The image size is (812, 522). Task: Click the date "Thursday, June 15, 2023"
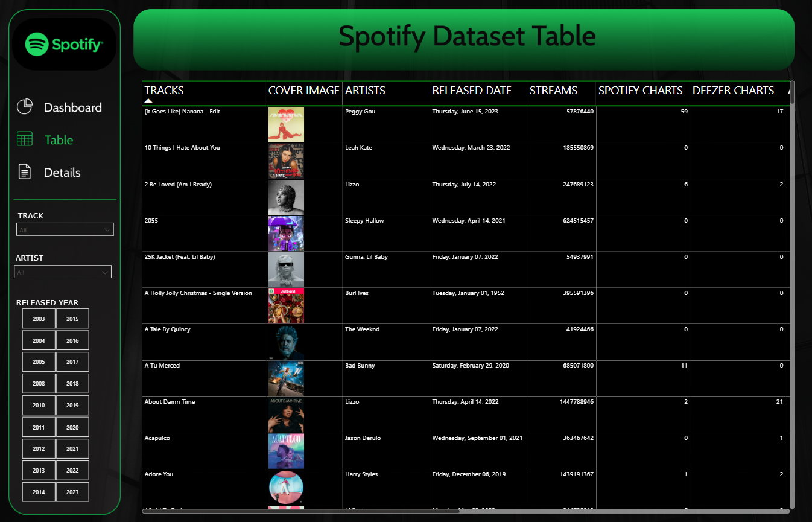(465, 112)
